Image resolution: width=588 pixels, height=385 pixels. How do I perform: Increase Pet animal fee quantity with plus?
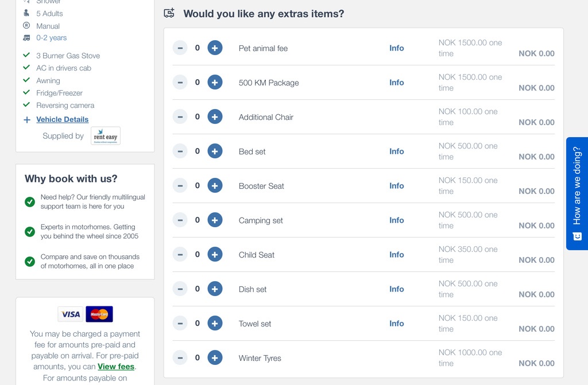215,48
